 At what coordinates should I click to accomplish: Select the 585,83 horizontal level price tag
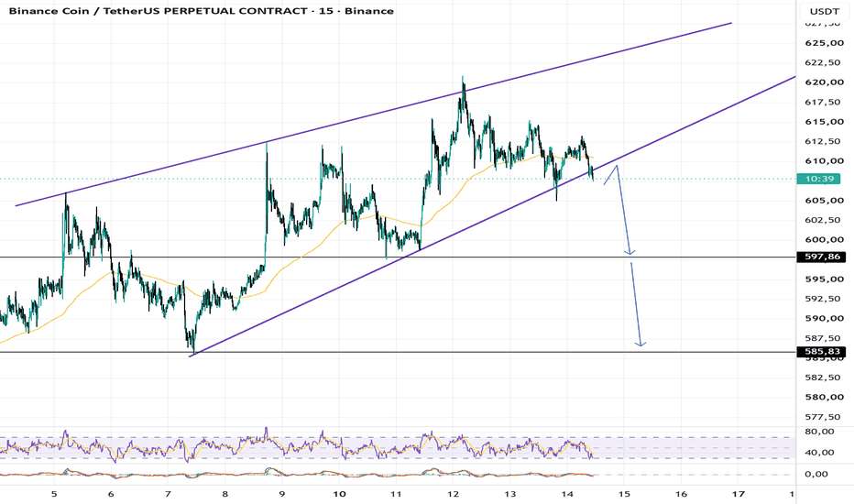click(x=822, y=352)
